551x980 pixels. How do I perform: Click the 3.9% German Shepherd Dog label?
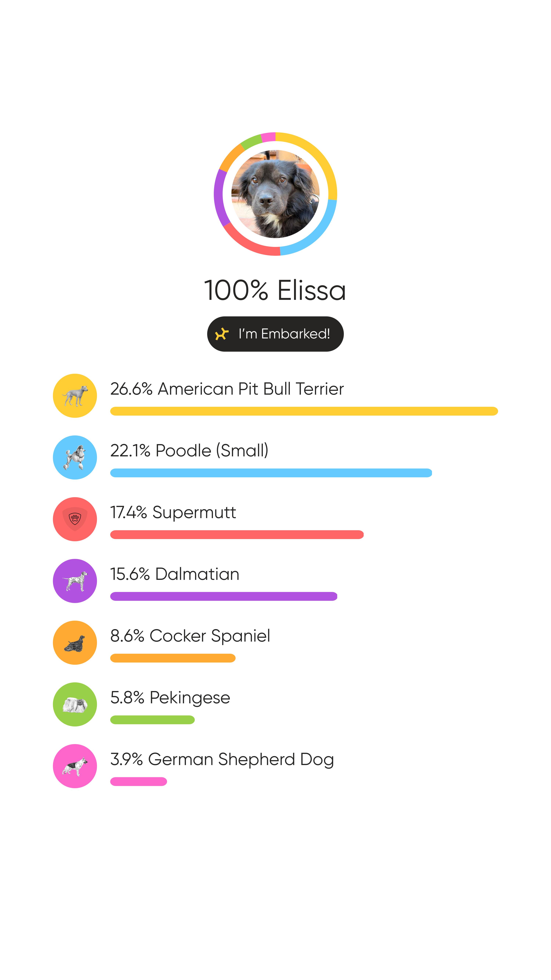click(222, 759)
